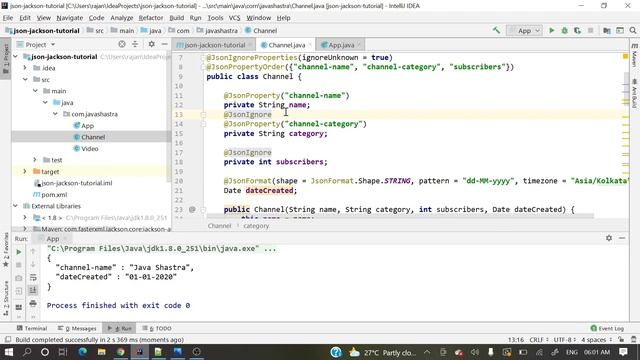
Task: Click Collapse All icon in Project panel
Action: 135,44
